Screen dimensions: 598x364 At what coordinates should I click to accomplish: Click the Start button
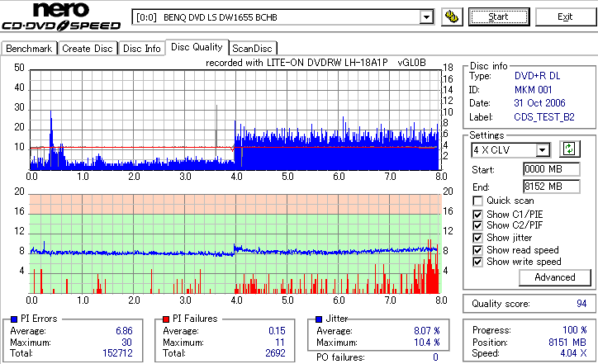click(x=499, y=17)
